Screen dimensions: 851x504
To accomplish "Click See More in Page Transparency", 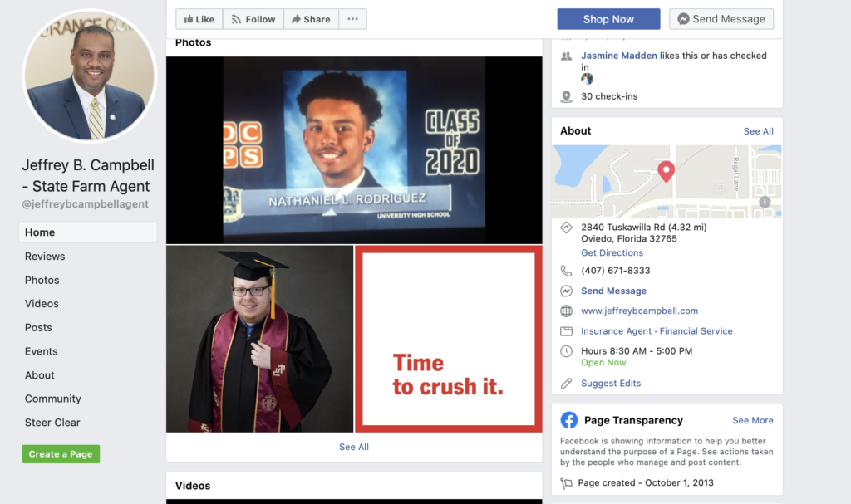I will click(753, 420).
